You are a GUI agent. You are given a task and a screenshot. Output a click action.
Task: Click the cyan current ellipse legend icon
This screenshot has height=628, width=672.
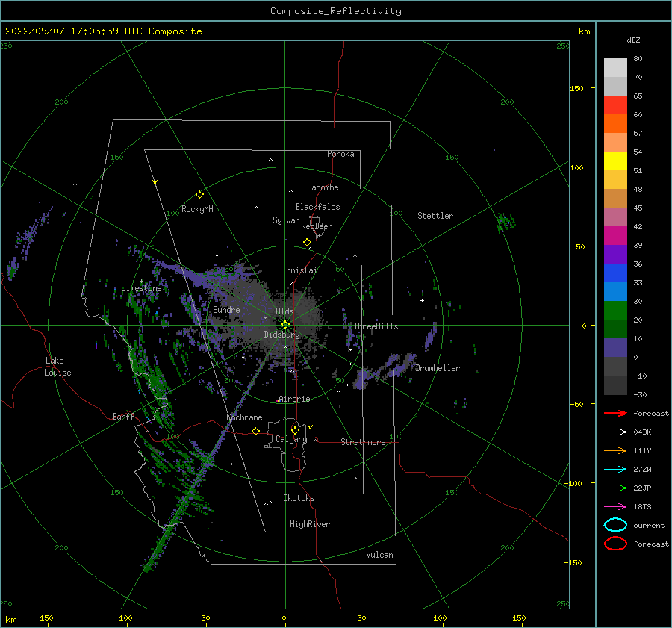click(x=615, y=525)
